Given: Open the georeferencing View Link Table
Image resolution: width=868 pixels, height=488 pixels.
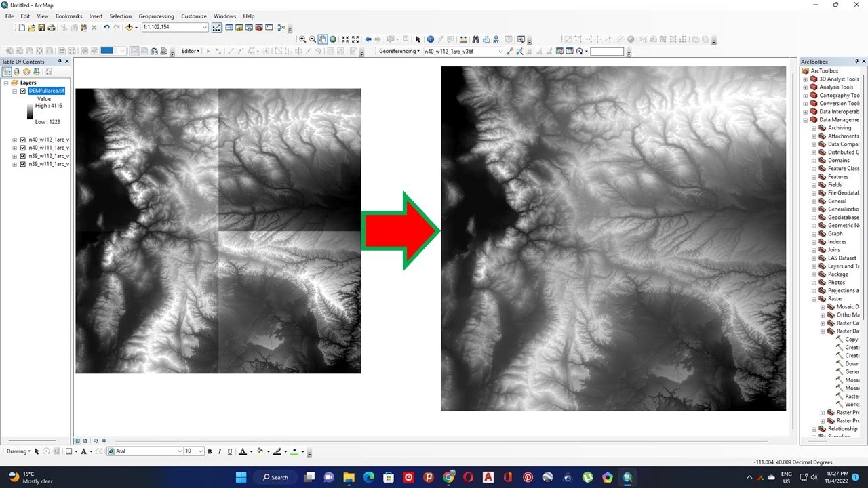Looking at the screenshot, I should click(x=570, y=52).
